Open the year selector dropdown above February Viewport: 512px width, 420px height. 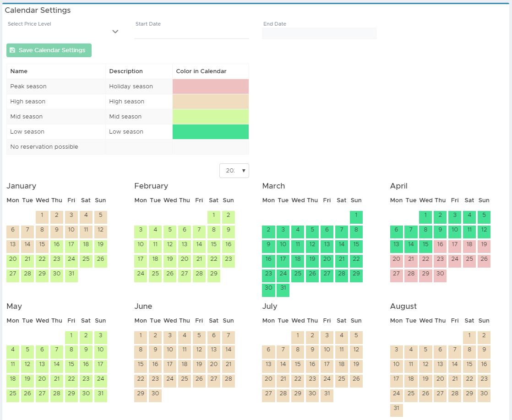[234, 171]
